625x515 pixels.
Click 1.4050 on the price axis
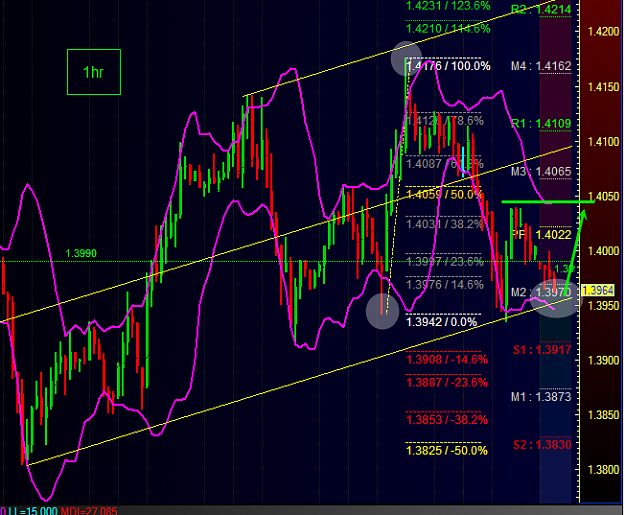(603, 196)
